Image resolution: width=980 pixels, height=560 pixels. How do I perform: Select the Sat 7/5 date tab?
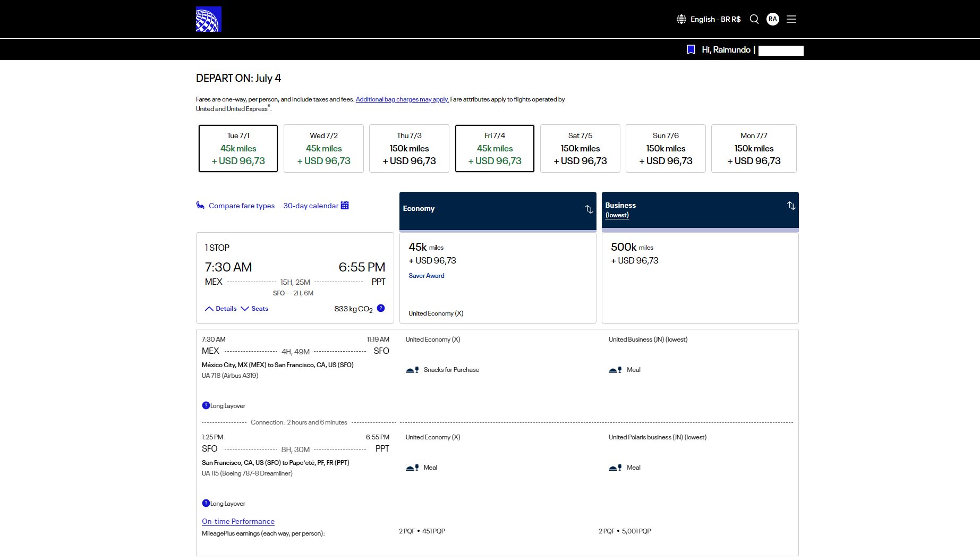point(581,148)
